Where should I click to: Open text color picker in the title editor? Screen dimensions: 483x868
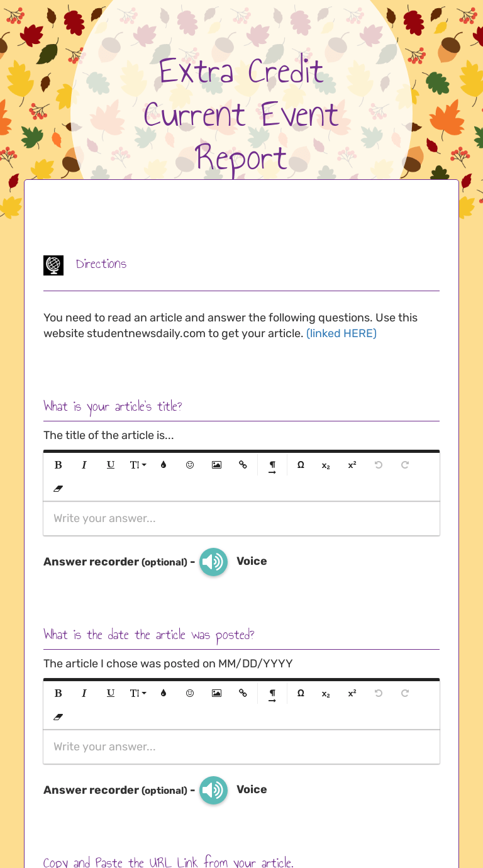point(164,465)
